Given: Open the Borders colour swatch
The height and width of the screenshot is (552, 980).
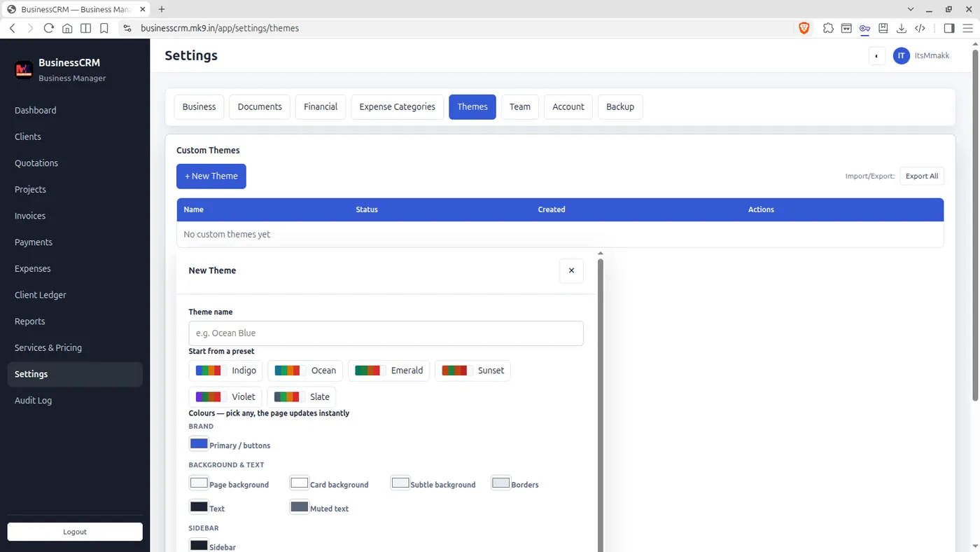Looking at the screenshot, I should pos(501,483).
